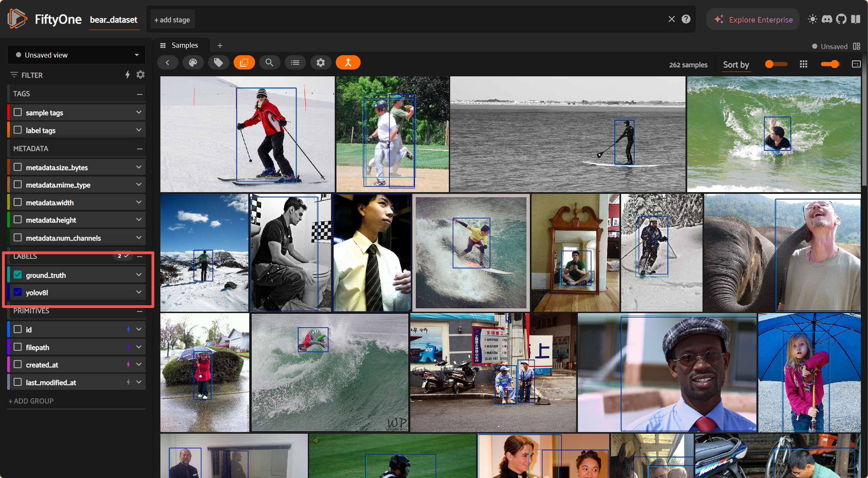Viewport: 868px width, 478px height.
Task: Click the orange merge/person toolbar button
Action: [348, 63]
